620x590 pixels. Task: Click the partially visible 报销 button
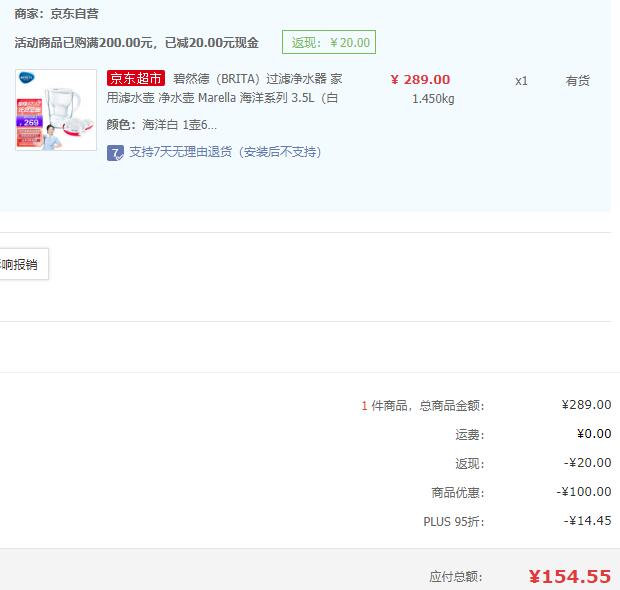(x=24, y=264)
